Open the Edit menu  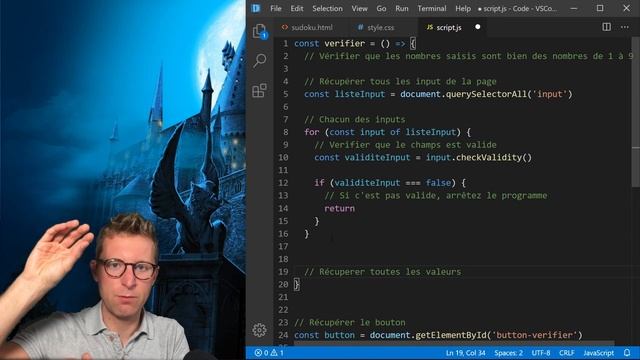point(297,8)
